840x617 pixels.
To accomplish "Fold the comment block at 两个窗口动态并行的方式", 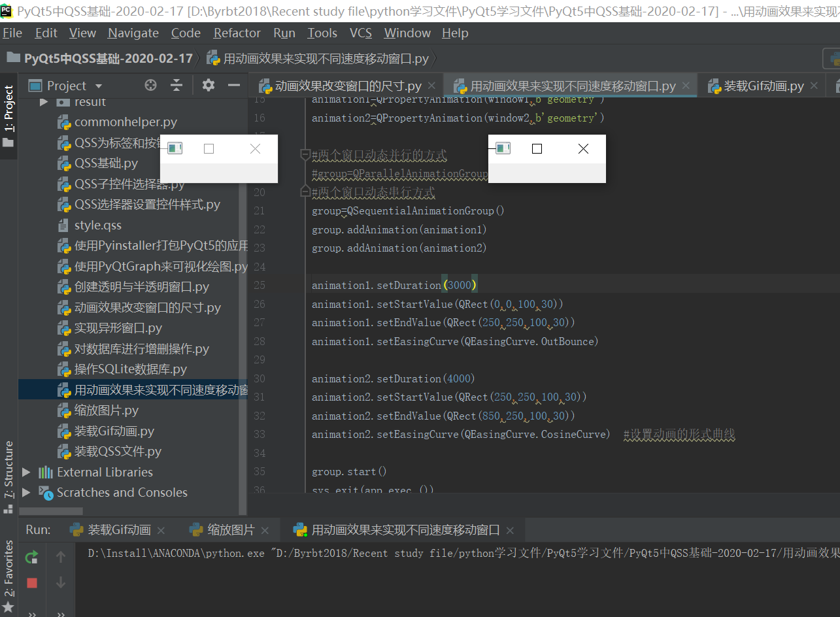I will (x=305, y=155).
